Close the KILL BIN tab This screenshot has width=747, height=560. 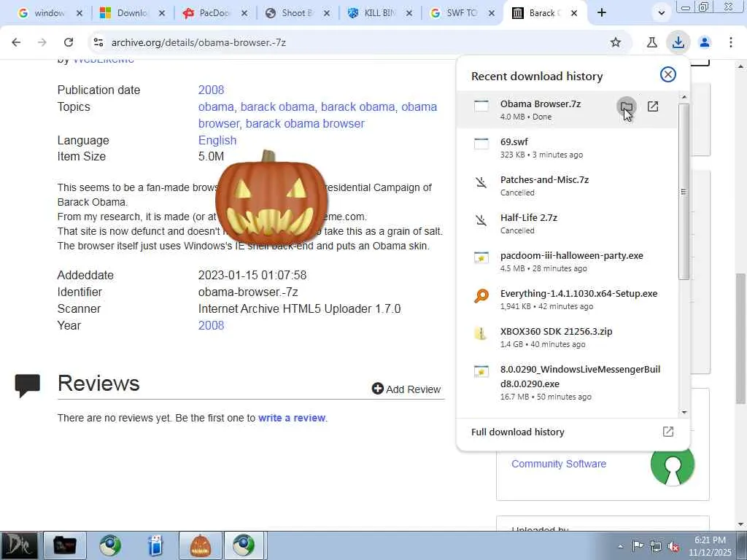[x=409, y=13]
